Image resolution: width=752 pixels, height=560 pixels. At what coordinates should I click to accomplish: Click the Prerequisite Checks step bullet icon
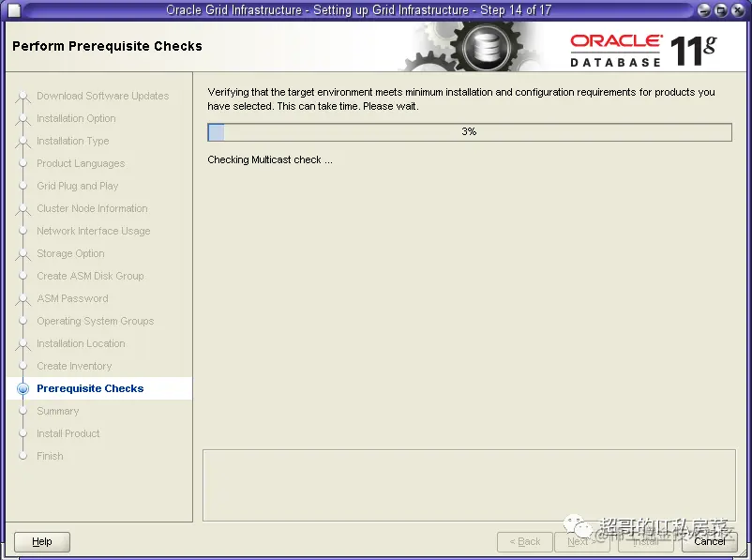pos(23,388)
